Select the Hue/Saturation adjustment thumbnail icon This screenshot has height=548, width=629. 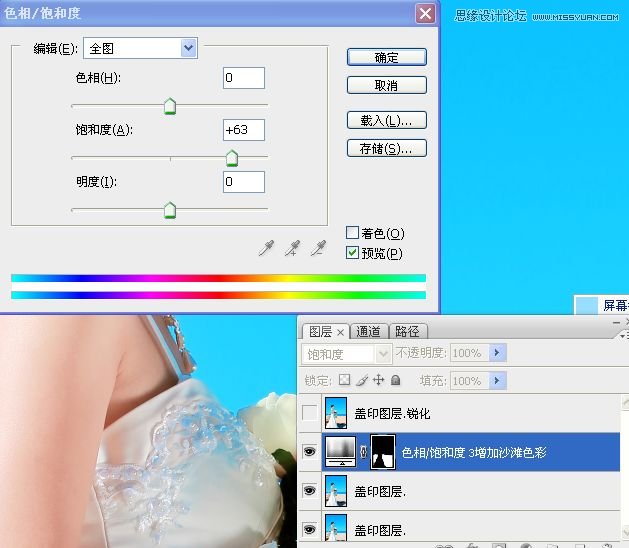(341, 452)
